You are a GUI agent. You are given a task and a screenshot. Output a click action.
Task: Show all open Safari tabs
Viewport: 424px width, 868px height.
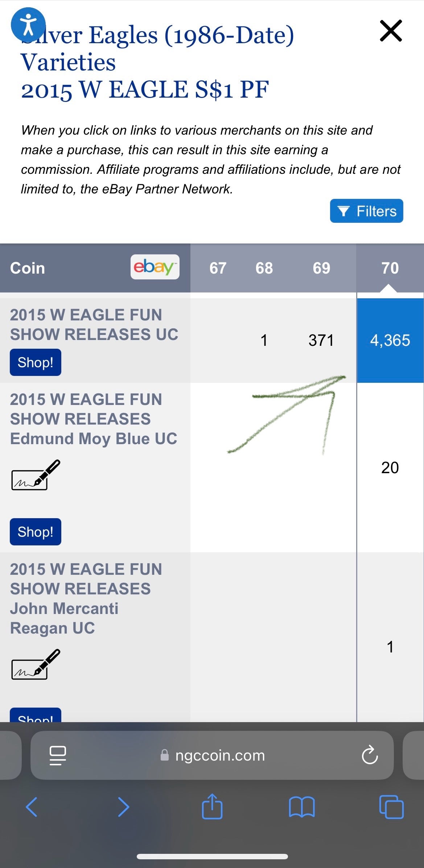391,807
